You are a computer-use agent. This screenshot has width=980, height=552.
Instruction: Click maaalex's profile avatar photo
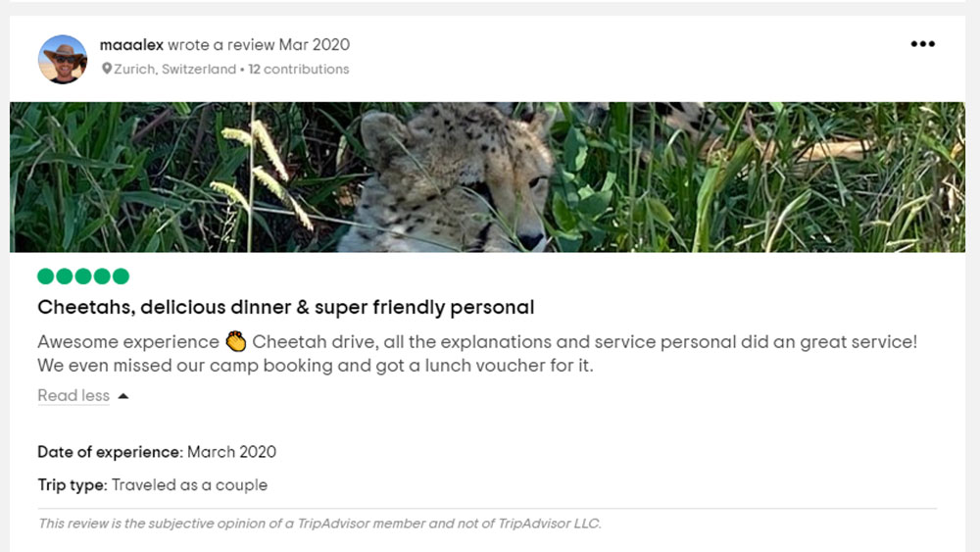63,59
